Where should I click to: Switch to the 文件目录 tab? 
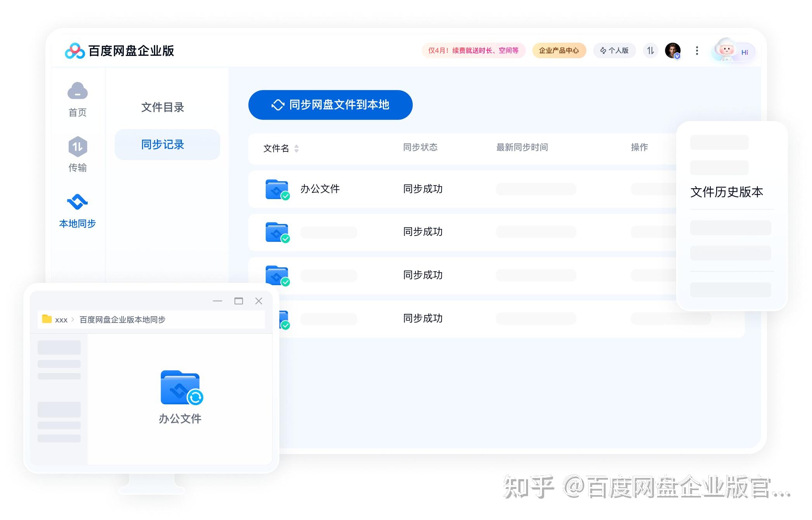point(163,107)
